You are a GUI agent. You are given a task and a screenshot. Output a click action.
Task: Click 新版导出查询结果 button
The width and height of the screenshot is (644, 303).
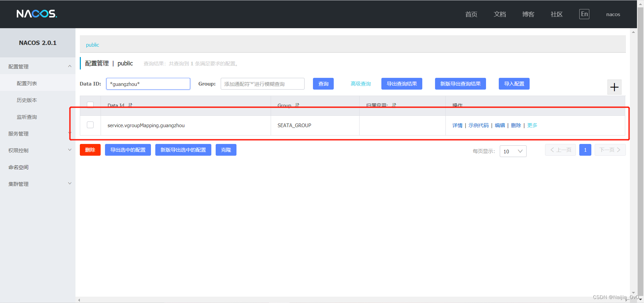tap(460, 84)
